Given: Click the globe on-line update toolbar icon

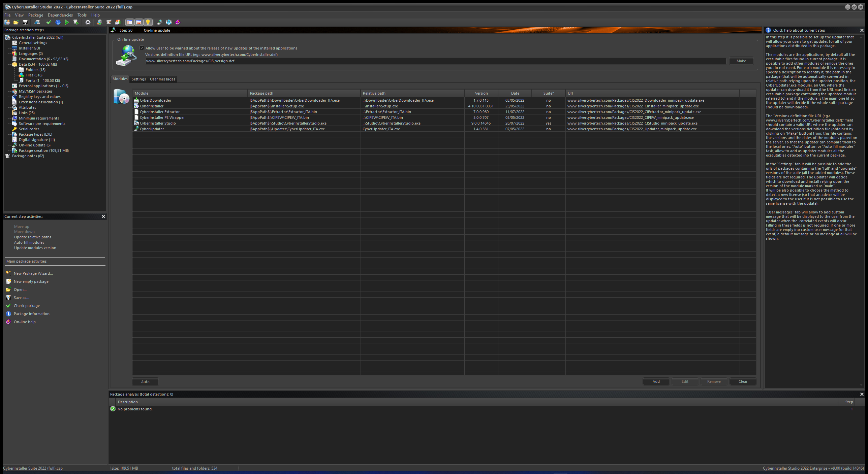Looking at the screenshot, I should (160, 22).
